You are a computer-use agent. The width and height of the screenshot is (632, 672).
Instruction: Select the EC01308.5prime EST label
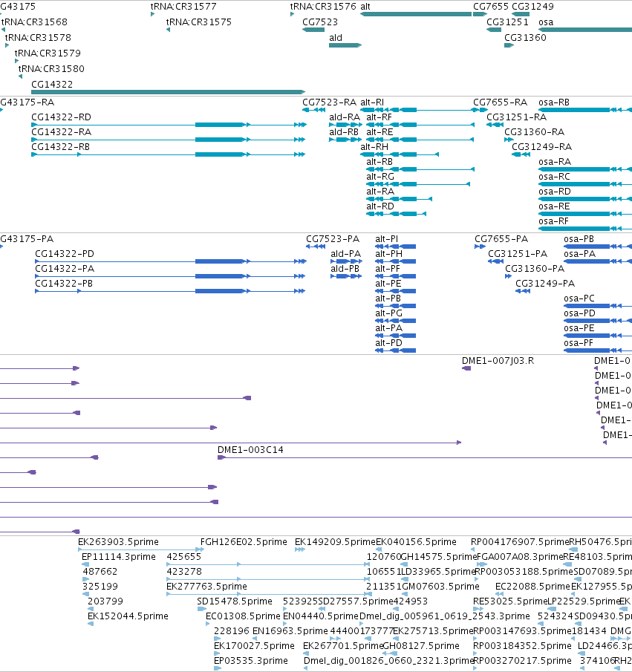[x=243, y=616]
